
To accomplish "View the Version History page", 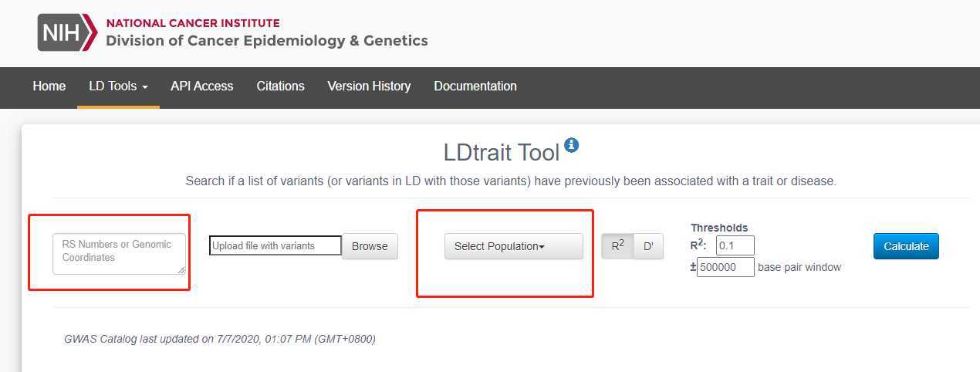I will (x=369, y=86).
